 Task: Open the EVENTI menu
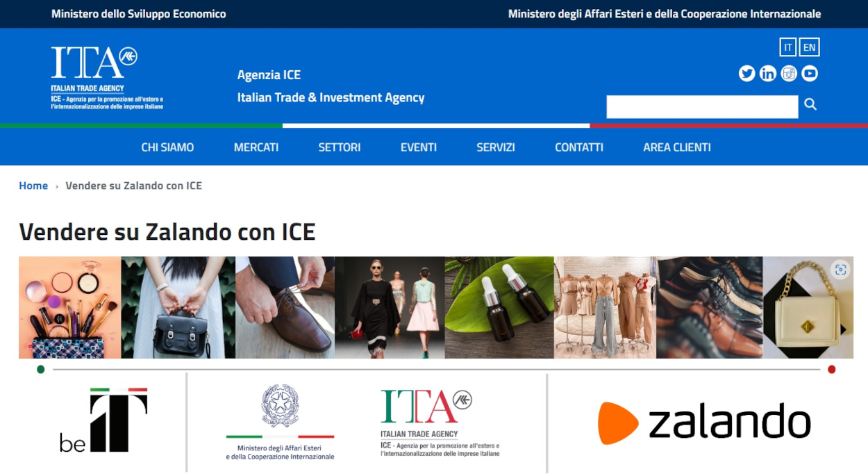click(419, 147)
